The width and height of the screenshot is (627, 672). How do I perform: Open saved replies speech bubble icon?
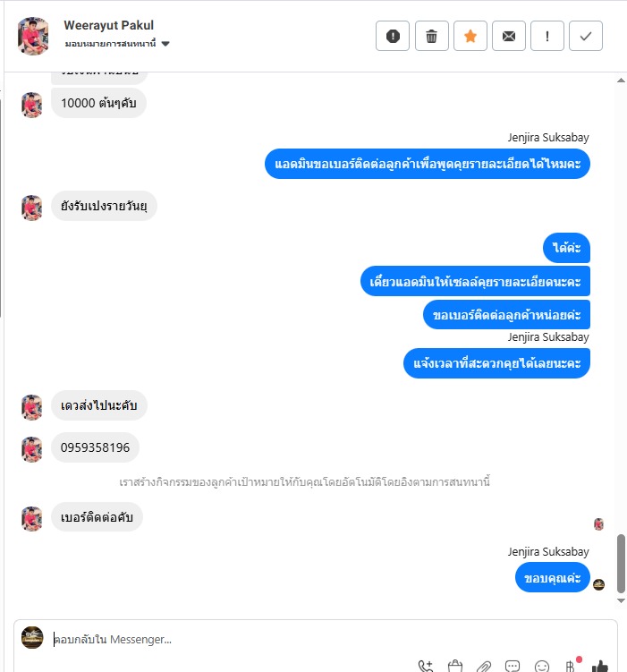(513, 667)
